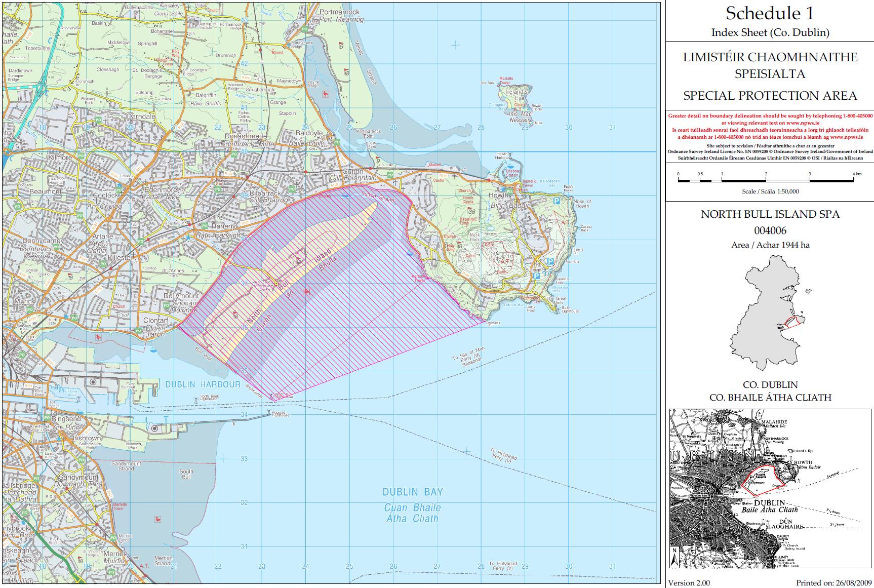Image resolution: width=874 pixels, height=588 pixels.
Task: Click 'Version 2.00' in the footer
Action: [689, 583]
